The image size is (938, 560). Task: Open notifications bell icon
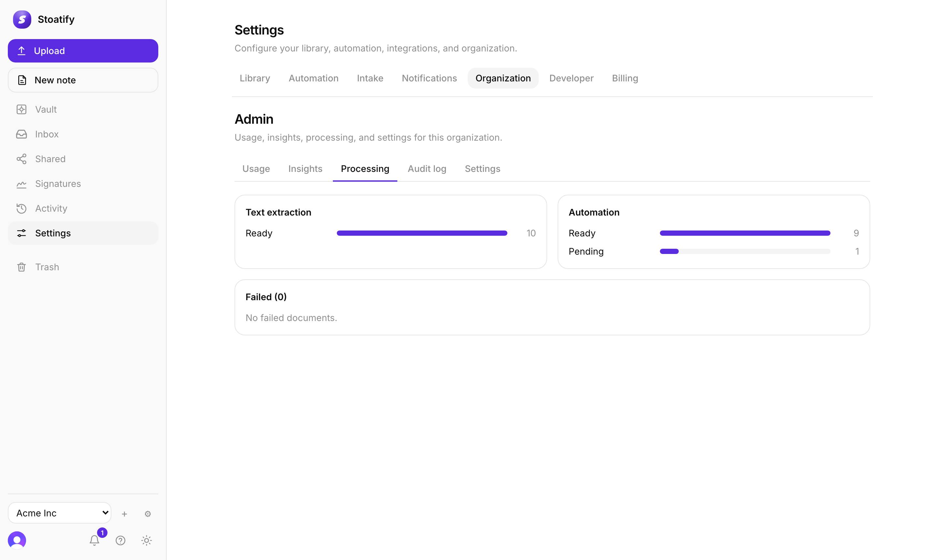[94, 540]
